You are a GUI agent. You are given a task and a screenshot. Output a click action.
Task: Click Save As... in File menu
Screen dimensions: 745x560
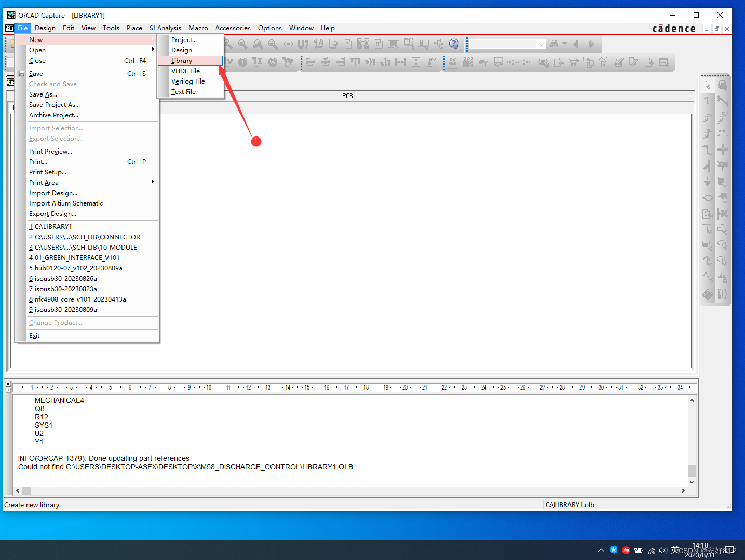pos(43,94)
